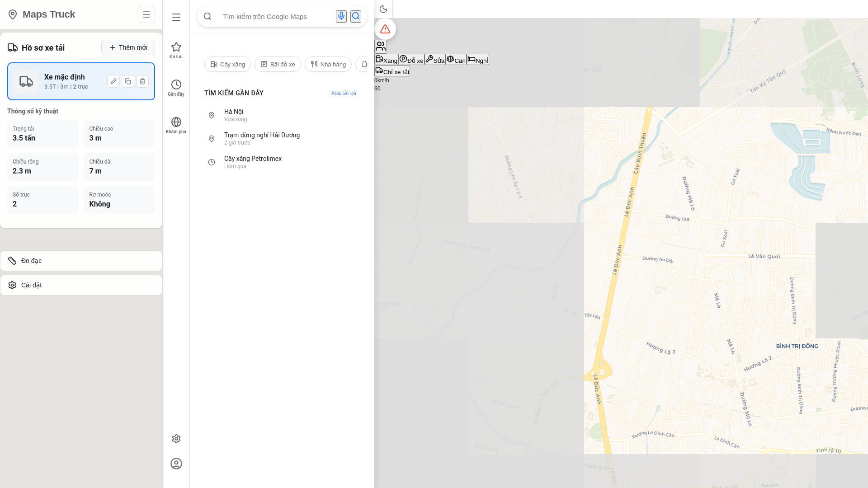Select the Xe mặc định truck card
868x488 pixels.
[81, 81]
